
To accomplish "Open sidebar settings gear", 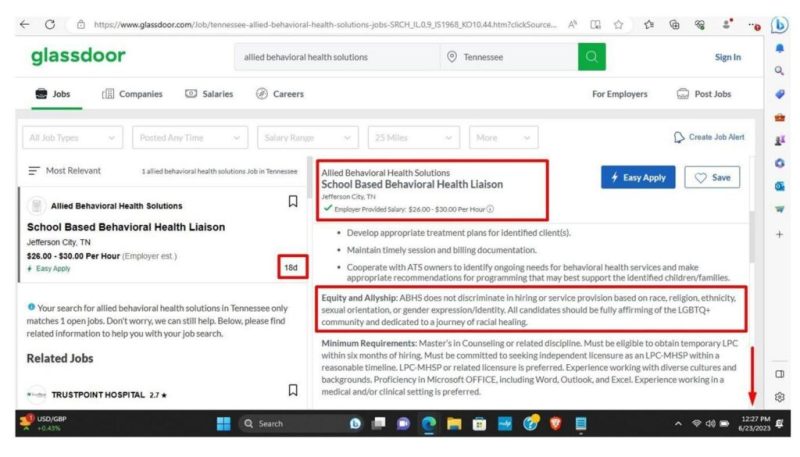I will click(x=779, y=397).
